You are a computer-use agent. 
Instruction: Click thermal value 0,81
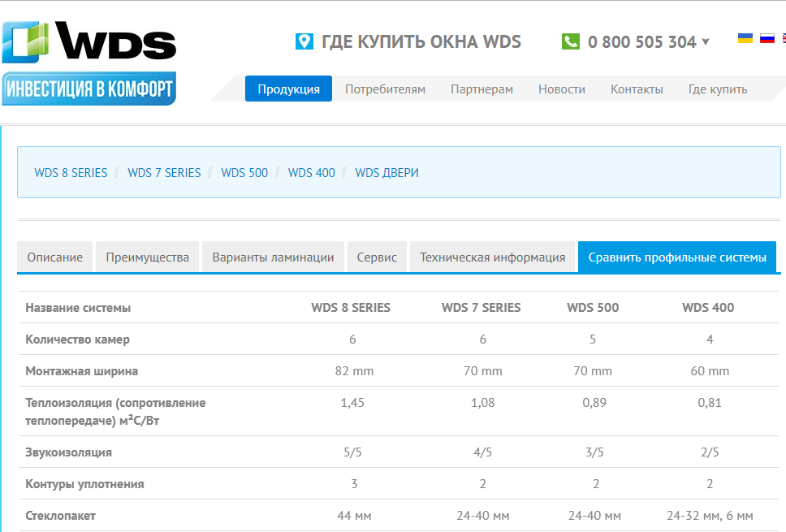(710, 403)
